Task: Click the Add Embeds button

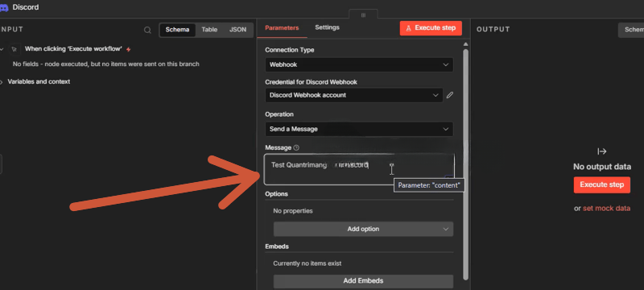Action: click(363, 281)
